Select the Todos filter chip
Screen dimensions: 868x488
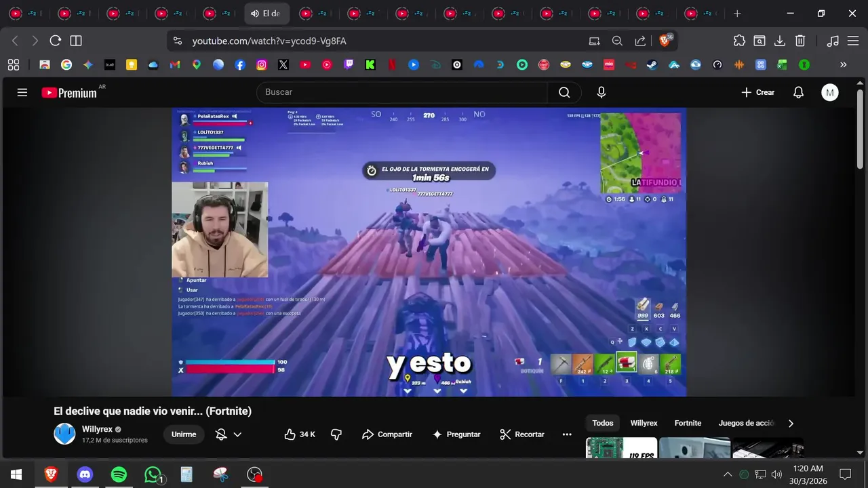click(x=603, y=423)
